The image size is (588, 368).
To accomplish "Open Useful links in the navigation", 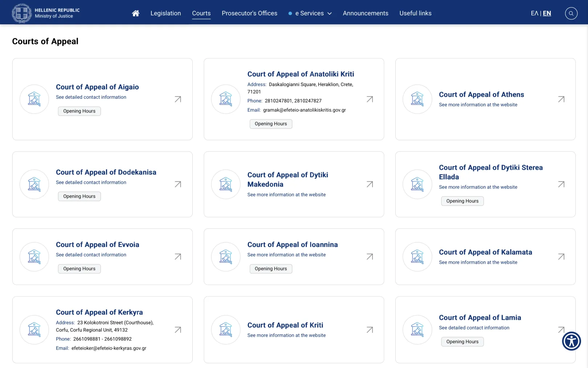I will click(x=415, y=13).
